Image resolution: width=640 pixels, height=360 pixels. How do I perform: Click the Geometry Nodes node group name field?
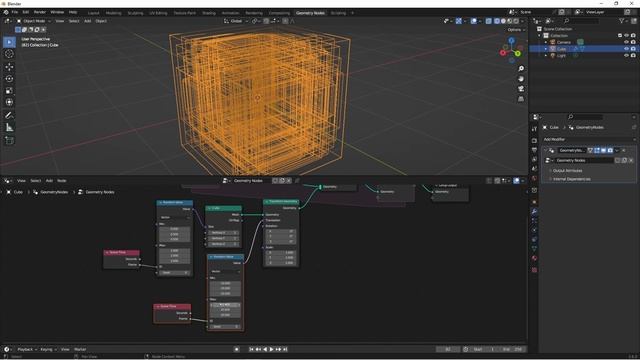pos(584,160)
